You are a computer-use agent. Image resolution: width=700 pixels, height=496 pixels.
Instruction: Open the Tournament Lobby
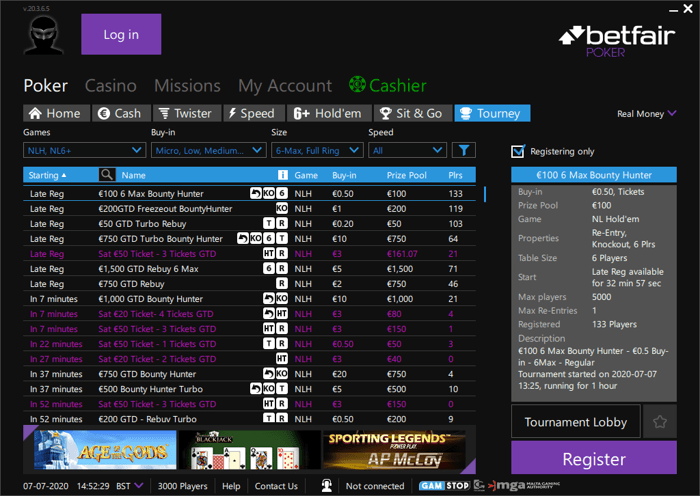575,421
